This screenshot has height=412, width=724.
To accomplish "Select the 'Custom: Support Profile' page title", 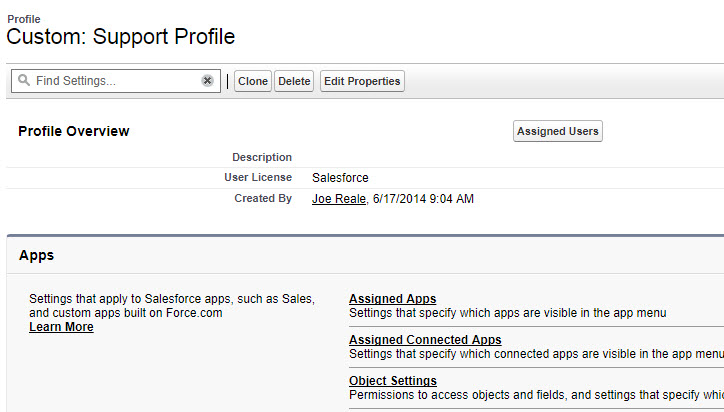I will [121, 36].
